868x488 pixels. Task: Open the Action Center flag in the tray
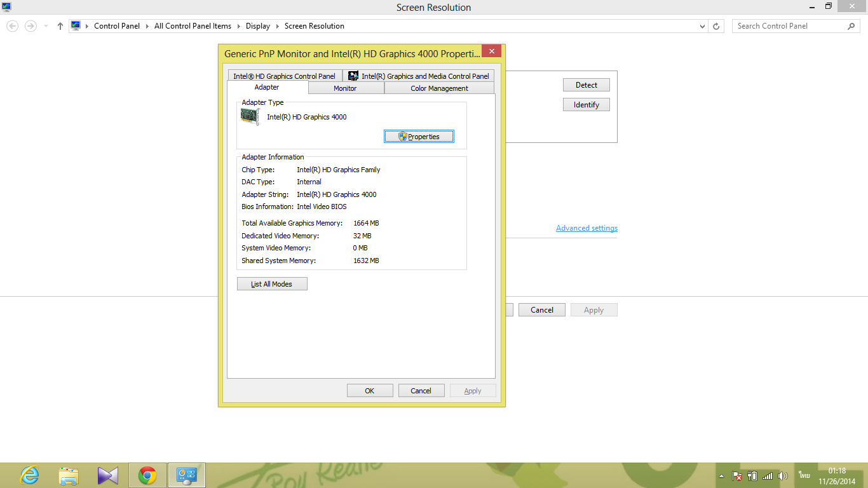(737, 476)
